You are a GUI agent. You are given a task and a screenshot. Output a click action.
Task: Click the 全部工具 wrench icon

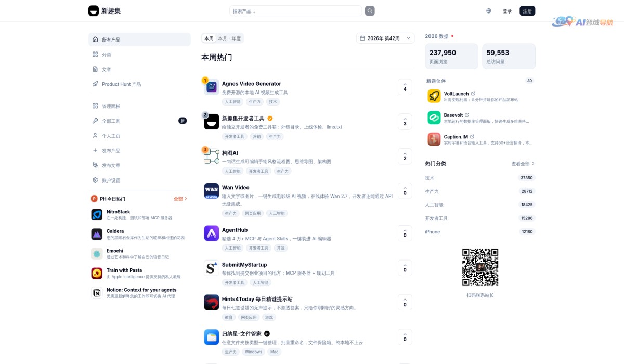pyautogui.click(x=95, y=121)
